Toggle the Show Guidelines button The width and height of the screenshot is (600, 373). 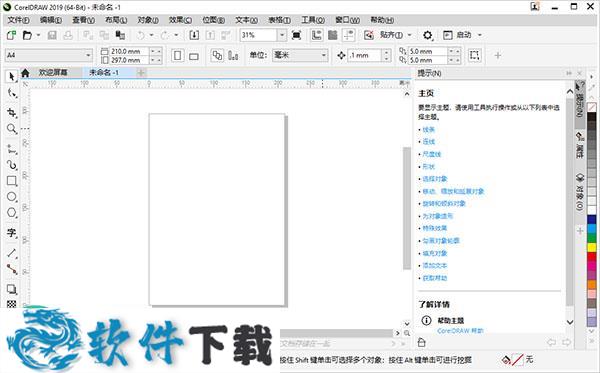point(349,35)
